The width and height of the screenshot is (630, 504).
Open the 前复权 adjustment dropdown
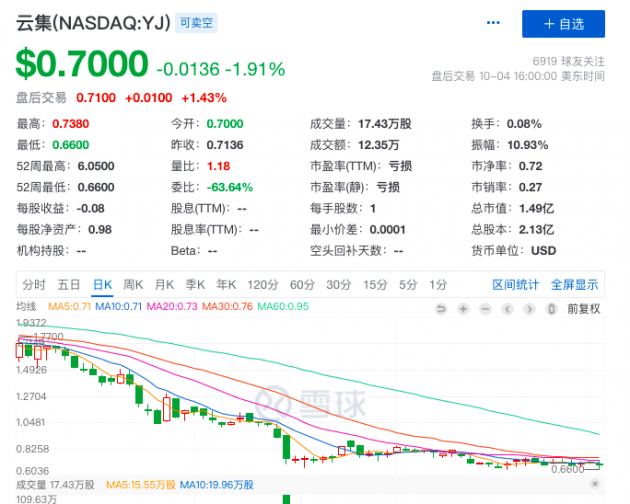click(x=583, y=309)
